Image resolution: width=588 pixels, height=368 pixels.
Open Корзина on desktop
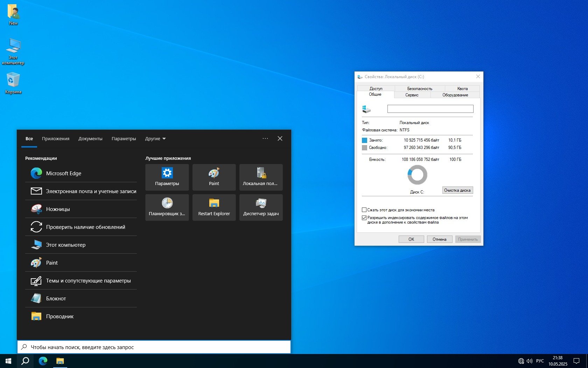click(x=13, y=83)
